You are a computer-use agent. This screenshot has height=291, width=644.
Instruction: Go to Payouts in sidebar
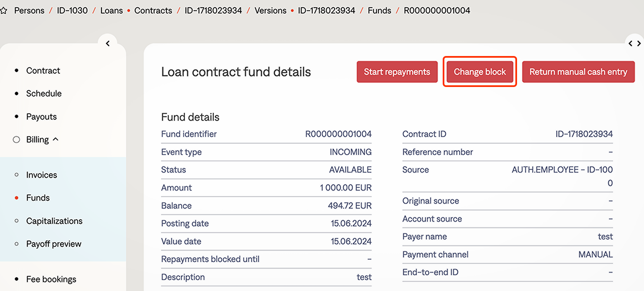point(41,117)
